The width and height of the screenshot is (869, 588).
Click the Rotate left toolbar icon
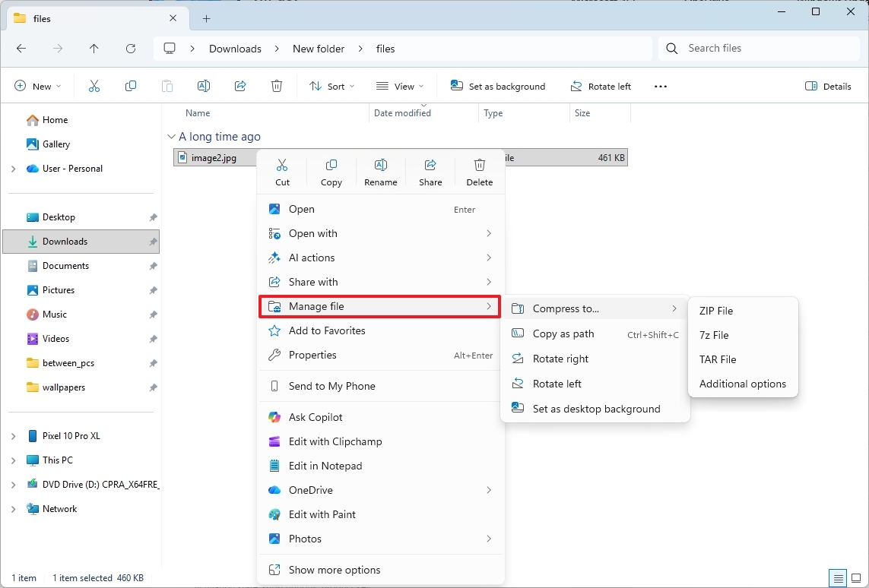tap(601, 86)
